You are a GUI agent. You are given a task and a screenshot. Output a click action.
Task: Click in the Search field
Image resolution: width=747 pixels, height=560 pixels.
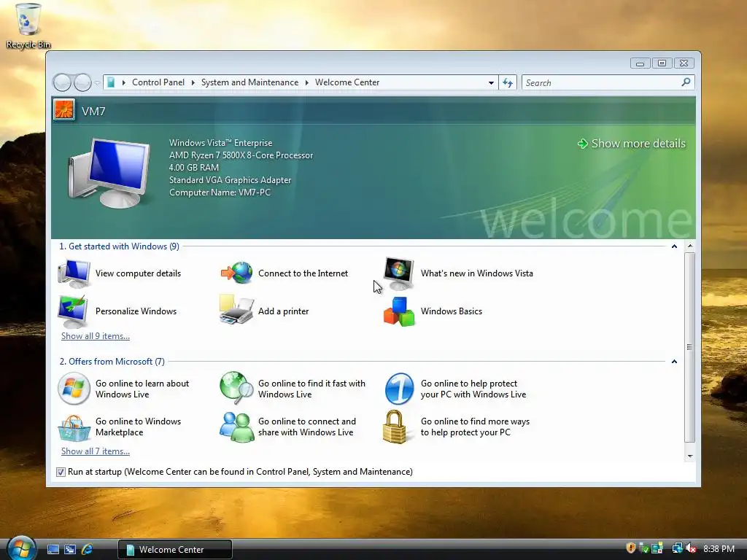pyautogui.click(x=601, y=83)
